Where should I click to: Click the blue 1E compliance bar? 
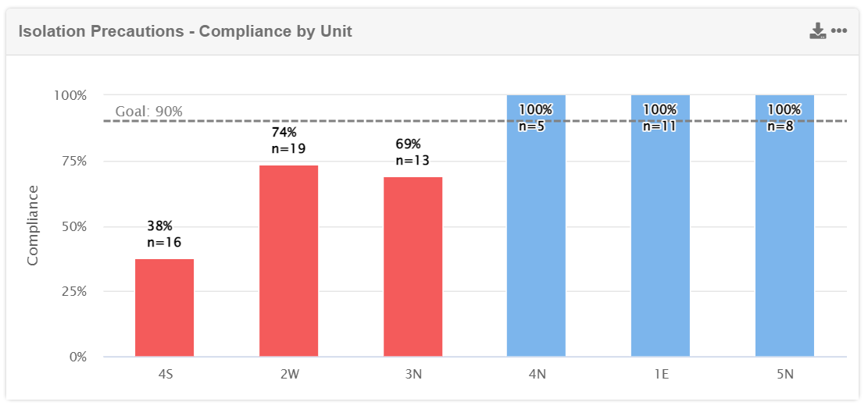pos(660,234)
